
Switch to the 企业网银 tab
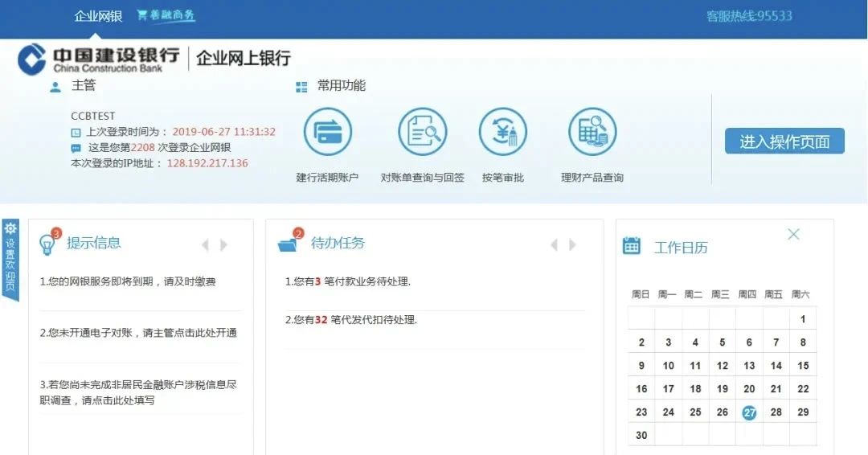(98, 16)
